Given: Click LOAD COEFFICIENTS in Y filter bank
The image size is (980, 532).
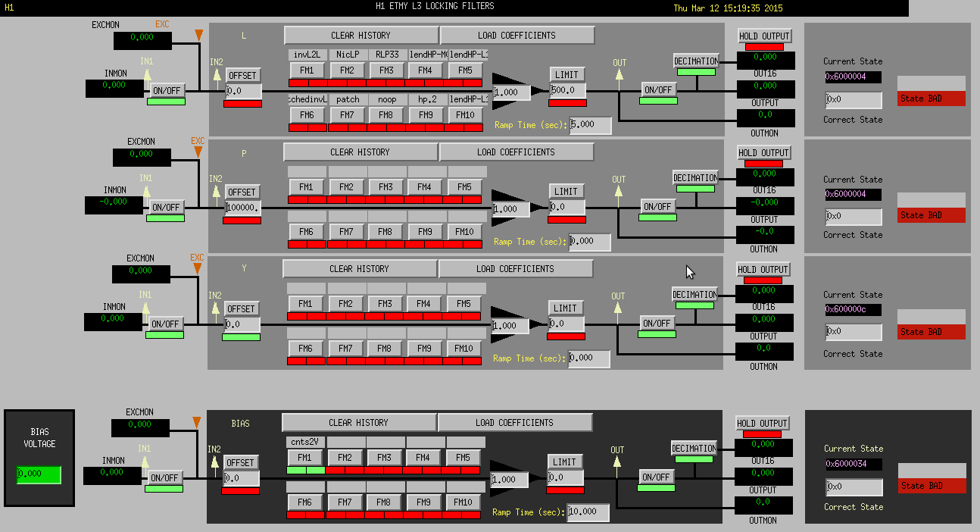Looking at the screenshot, I should (x=516, y=269).
